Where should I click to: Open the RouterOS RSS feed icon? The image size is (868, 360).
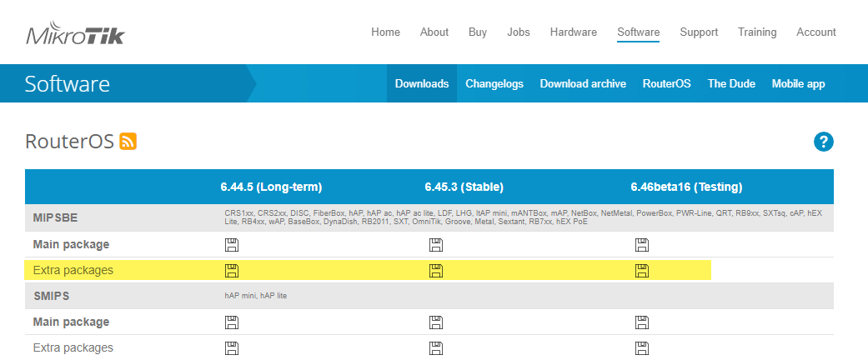tap(128, 142)
